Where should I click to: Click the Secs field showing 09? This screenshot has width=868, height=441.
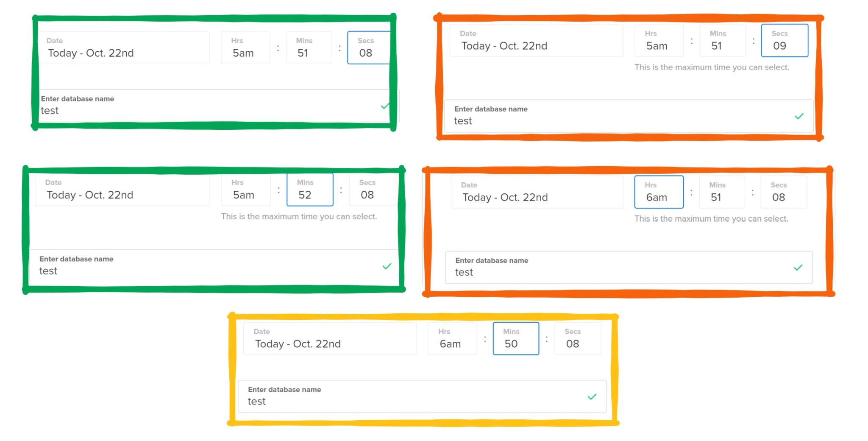pyautogui.click(x=785, y=40)
